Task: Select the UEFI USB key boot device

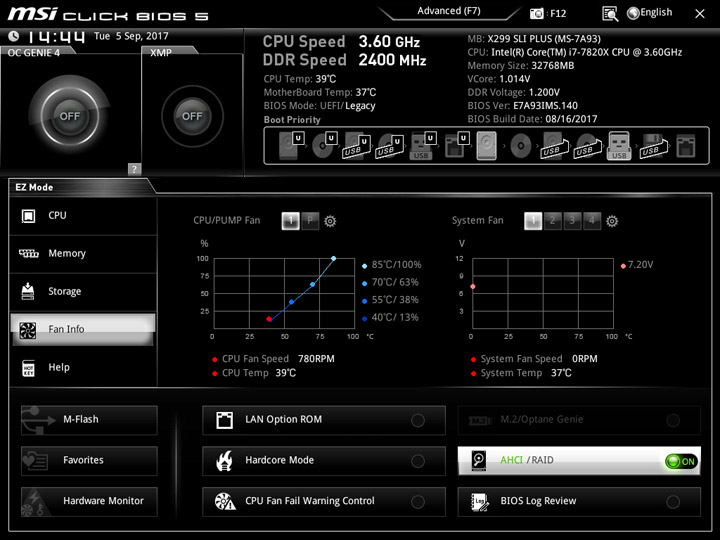Action: [x=423, y=145]
